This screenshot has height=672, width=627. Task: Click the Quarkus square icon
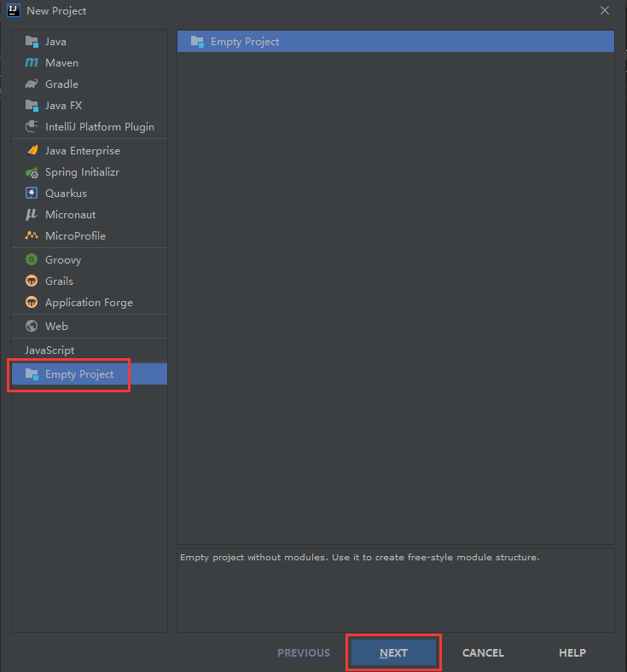pos(32,193)
